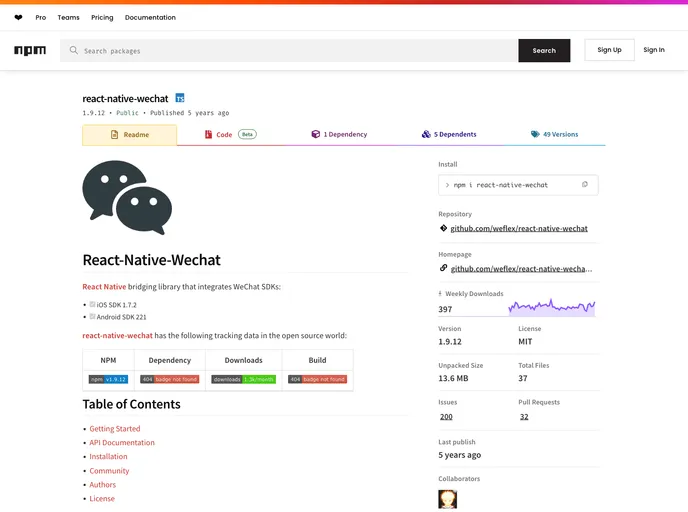Image resolution: width=688 pixels, height=512 pixels.
Task: Click the TypeScript badge beside package name
Action: (x=180, y=98)
